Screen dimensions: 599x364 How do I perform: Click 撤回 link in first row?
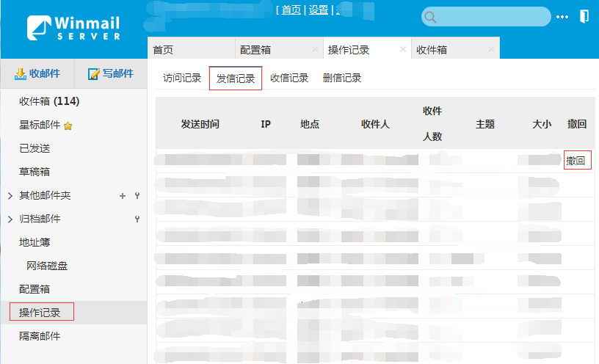(577, 160)
